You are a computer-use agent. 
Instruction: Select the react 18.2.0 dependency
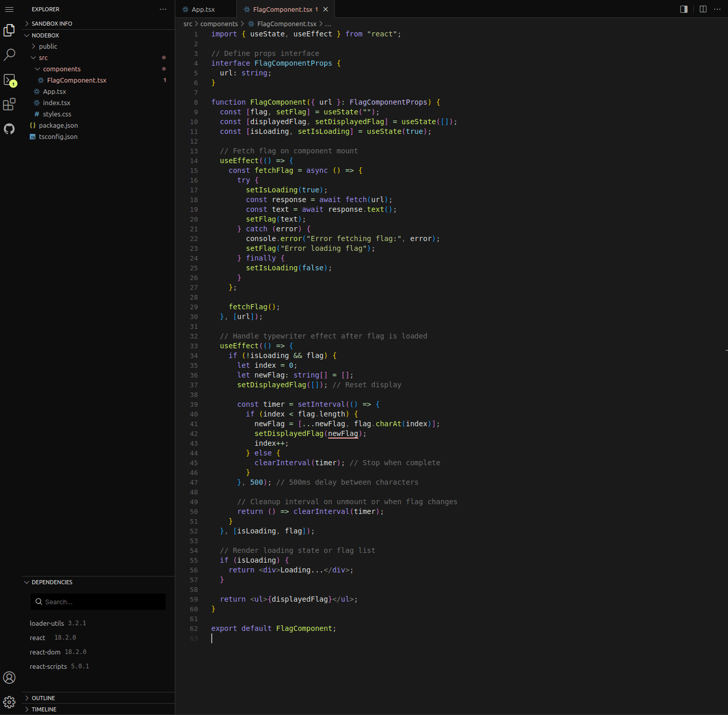[x=53, y=638]
